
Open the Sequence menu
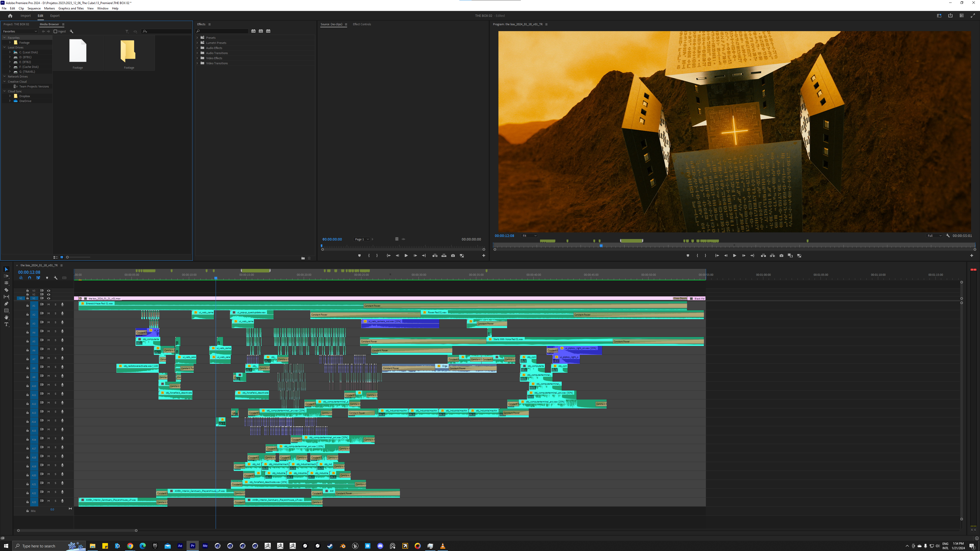click(34, 8)
